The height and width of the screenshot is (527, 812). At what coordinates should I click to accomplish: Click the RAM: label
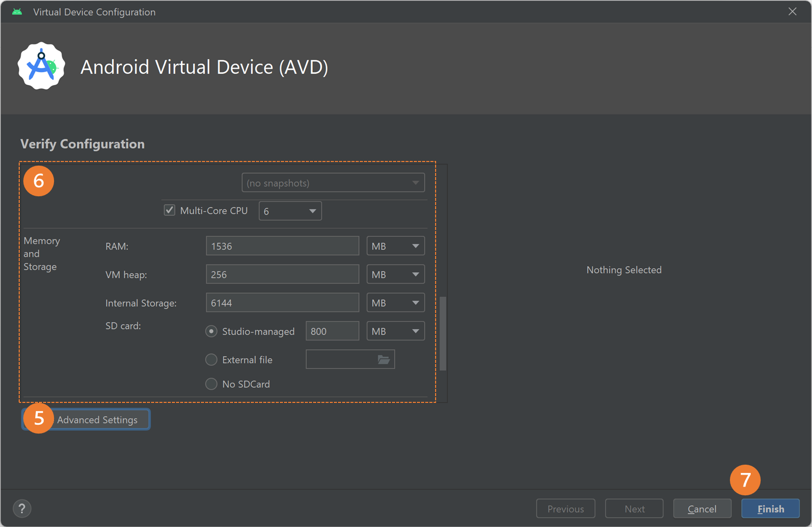(117, 247)
